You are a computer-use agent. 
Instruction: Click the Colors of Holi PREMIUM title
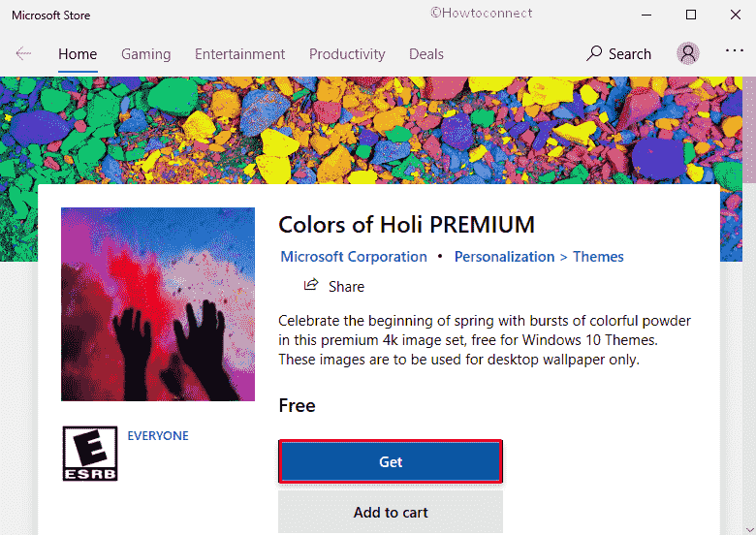pyautogui.click(x=406, y=225)
